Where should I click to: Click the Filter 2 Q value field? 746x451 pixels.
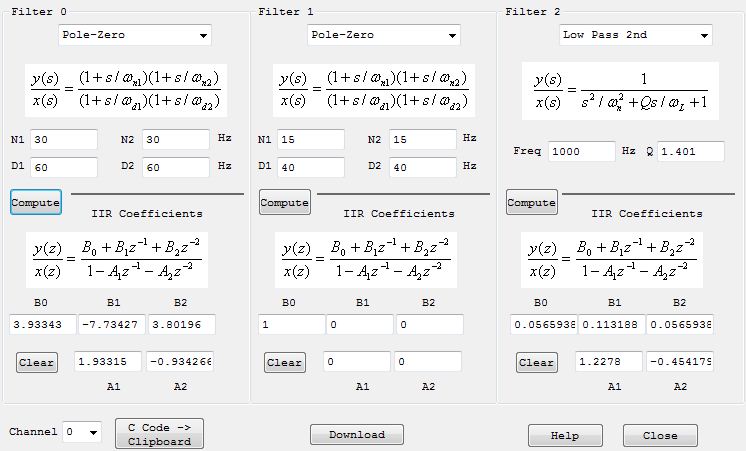[691, 152]
